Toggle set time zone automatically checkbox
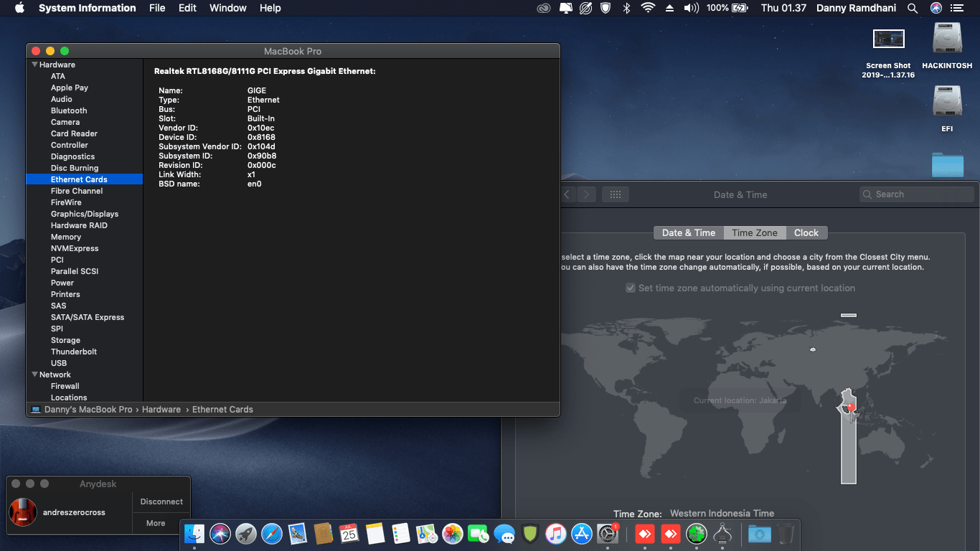 click(x=631, y=288)
